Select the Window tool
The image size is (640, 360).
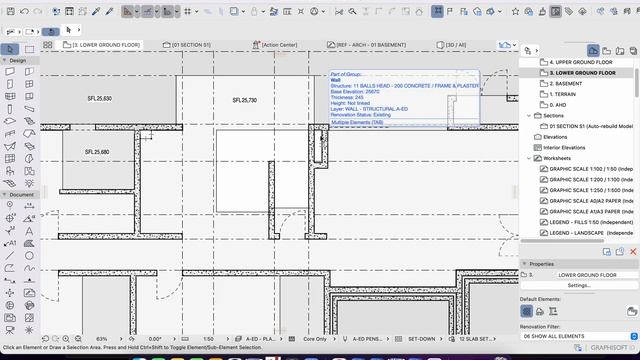pos(29,84)
